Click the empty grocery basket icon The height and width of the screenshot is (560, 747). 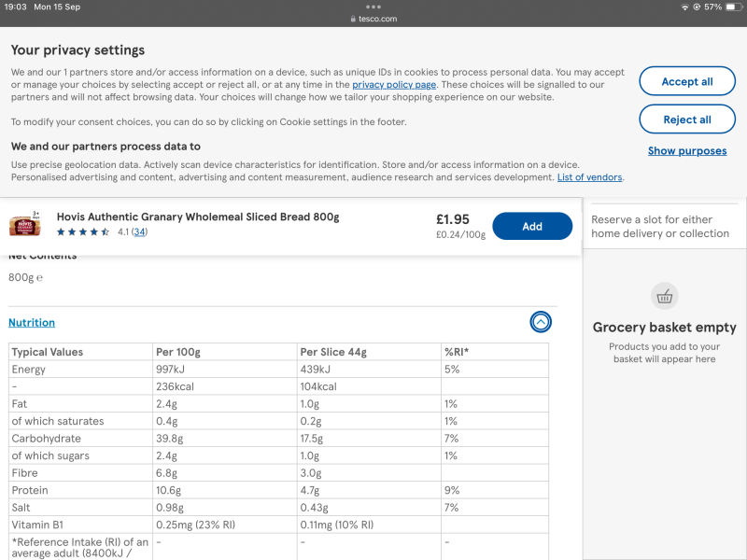pyautogui.click(x=664, y=297)
